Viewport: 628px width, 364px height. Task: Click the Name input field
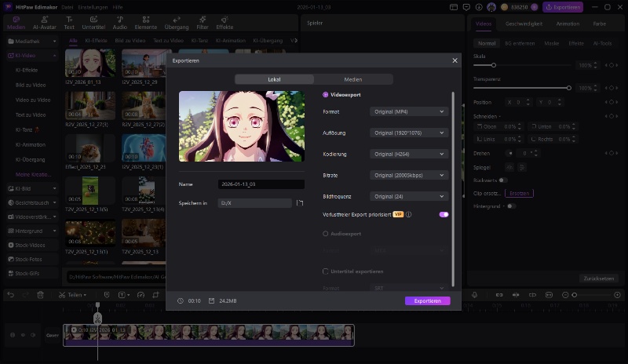point(261,184)
